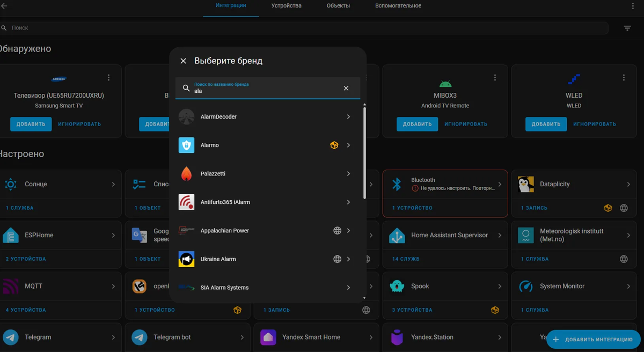Select SIA Alarm Systems brand
This screenshot has width=644, height=352.
(x=268, y=287)
